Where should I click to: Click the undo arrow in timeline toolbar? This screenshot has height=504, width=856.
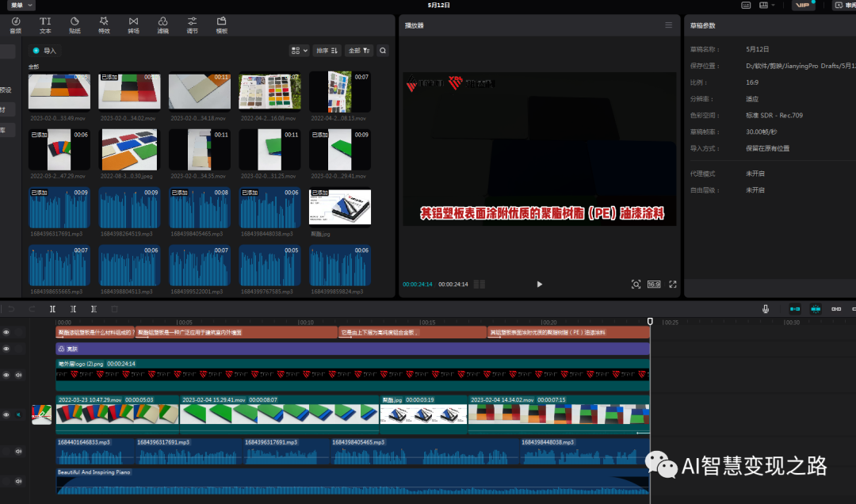11,309
